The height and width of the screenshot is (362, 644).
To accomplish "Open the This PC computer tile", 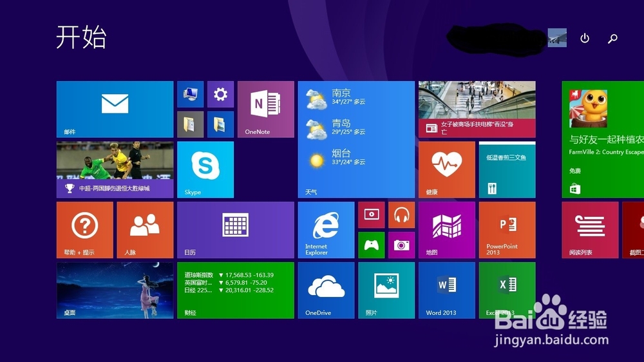I will click(190, 94).
